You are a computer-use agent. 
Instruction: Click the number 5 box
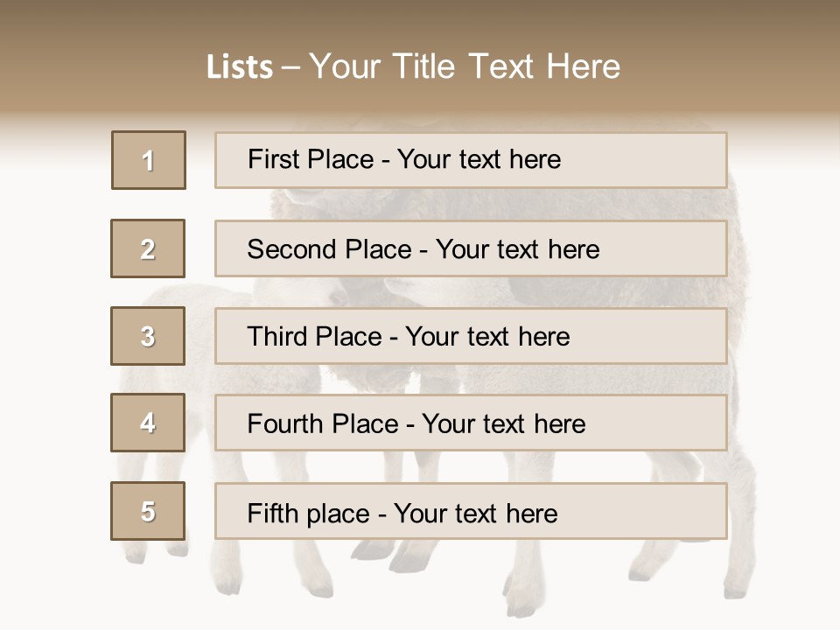[148, 511]
